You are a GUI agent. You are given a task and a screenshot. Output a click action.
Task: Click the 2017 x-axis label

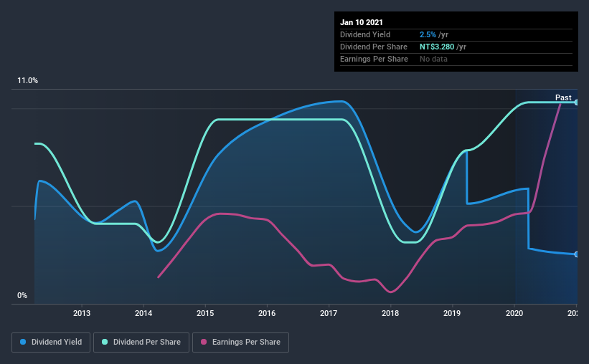tap(329, 313)
